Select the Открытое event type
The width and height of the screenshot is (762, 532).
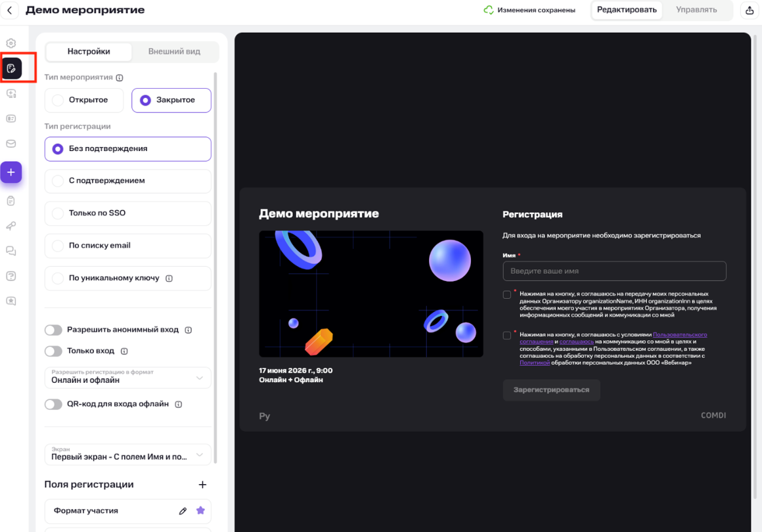(85, 100)
